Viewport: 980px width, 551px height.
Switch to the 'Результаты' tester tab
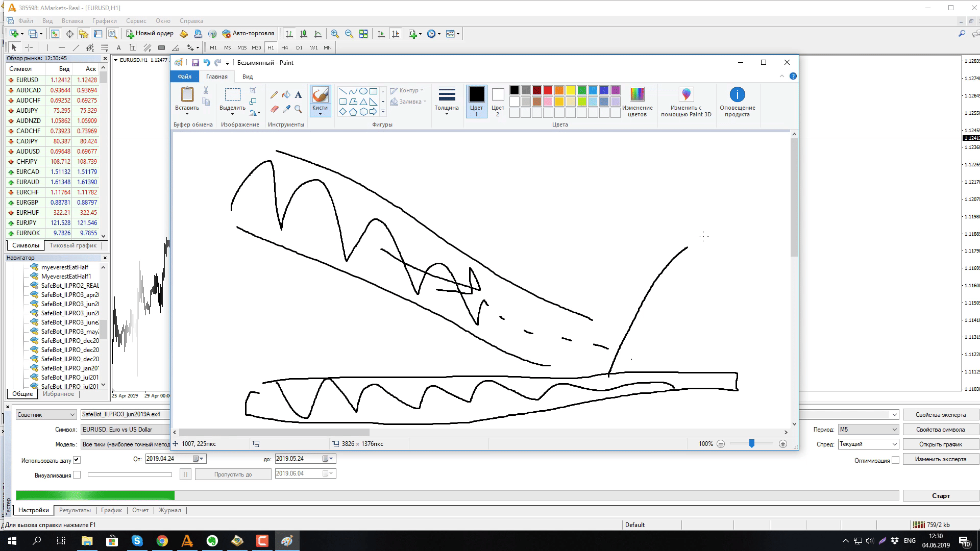tap(75, 510)
